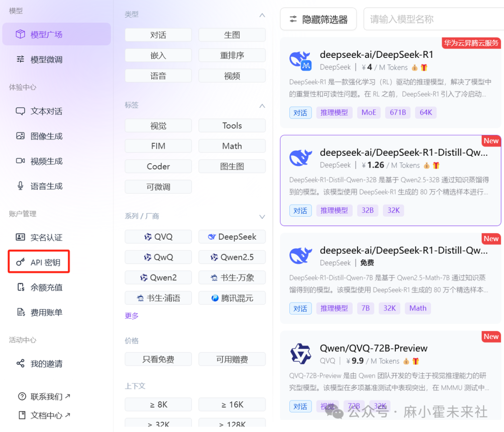Toggle the 可微调 tag filter
Image resolution: width=504 pixels, height=432 pixels.
coord(158,187)
